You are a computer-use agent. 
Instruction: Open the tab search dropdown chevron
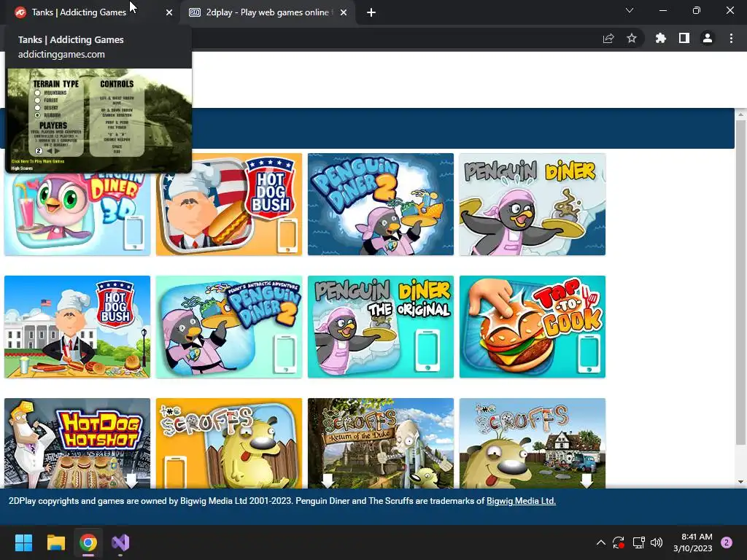tap(630, 10)
